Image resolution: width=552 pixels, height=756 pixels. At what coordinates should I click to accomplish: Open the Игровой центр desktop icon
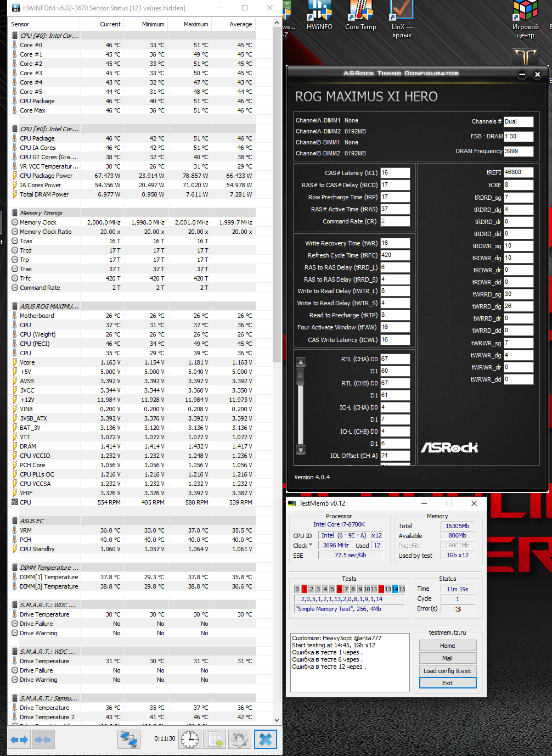click(x=525, y=19)
